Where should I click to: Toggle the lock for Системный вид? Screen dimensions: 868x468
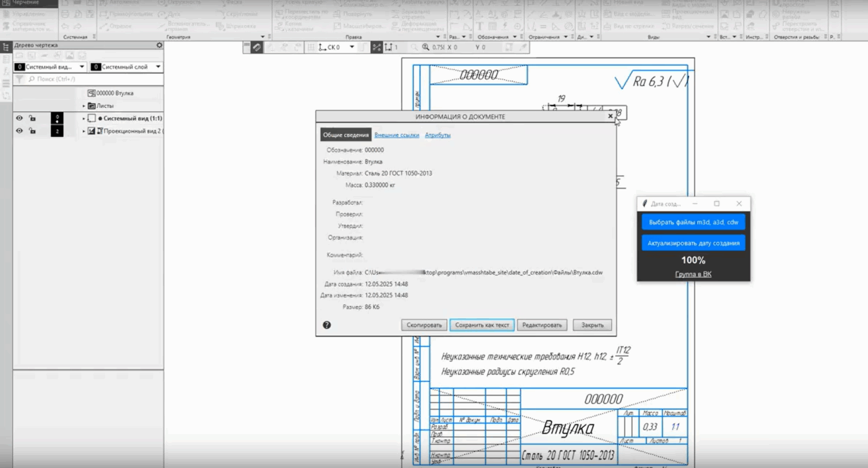pos(32,118)
